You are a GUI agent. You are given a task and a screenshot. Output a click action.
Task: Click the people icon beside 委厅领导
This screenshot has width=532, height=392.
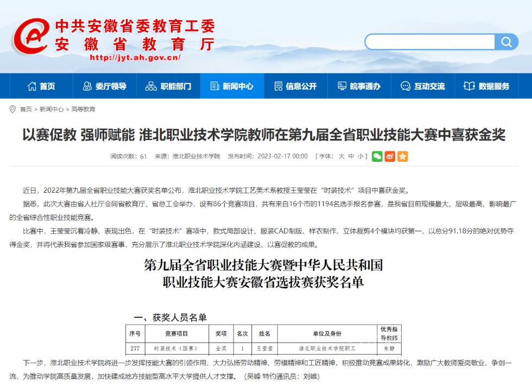click(87, 86)
